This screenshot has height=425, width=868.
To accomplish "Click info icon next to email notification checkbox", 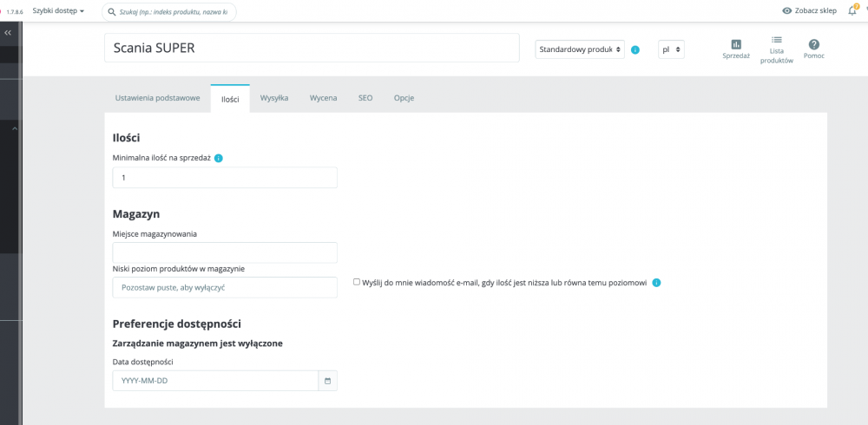I will pyautogui.click(x=656, y=283).
